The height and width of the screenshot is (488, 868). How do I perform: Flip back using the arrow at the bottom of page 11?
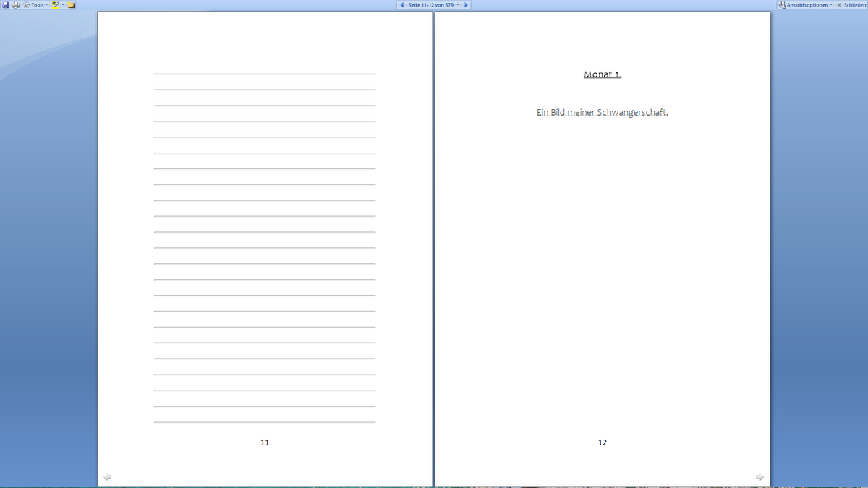click(108, 476)
